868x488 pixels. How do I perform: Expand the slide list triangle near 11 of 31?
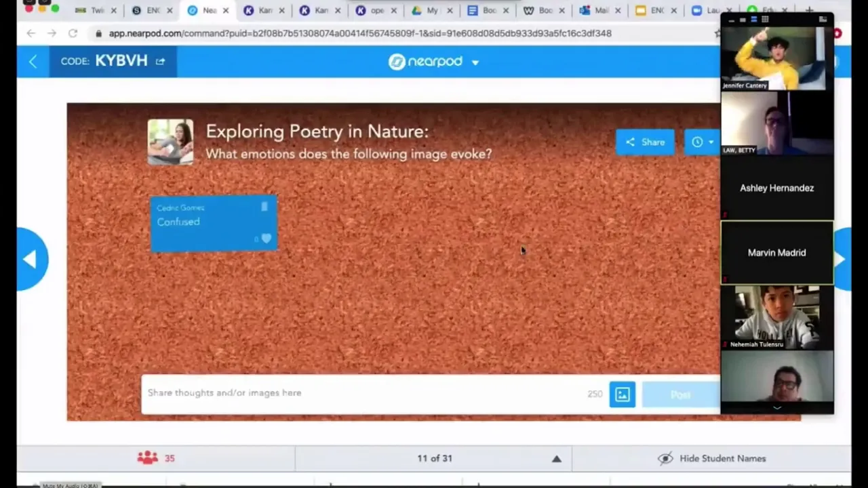point(556,459)
